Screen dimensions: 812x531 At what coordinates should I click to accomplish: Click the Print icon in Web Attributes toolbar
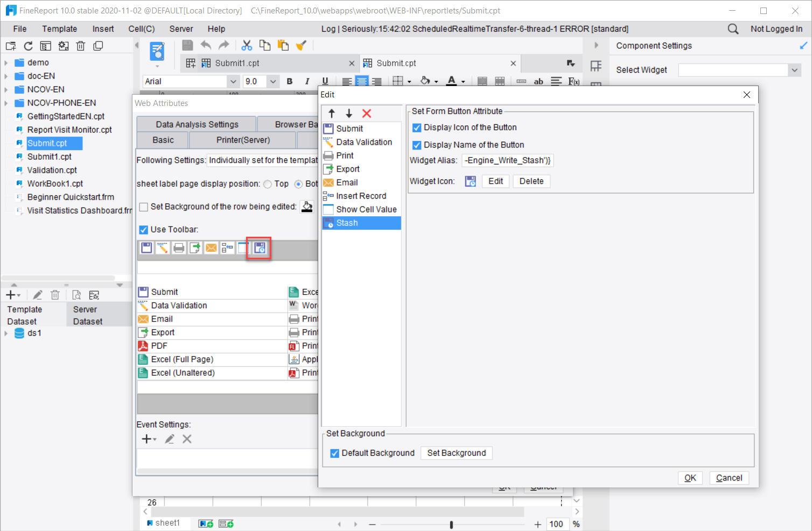179,247
